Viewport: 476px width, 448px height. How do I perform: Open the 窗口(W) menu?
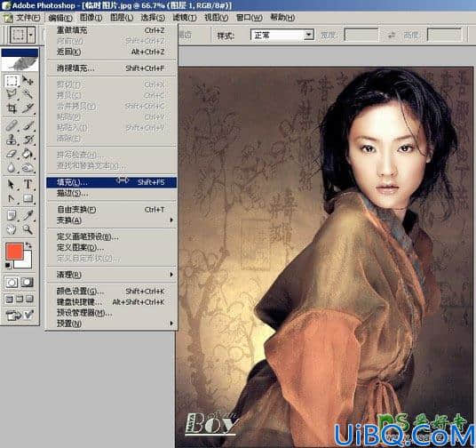coord(249,18)
